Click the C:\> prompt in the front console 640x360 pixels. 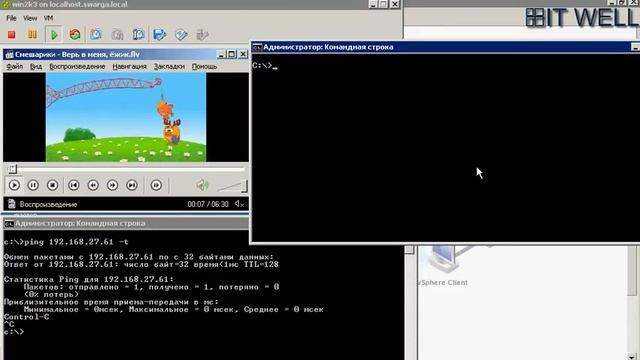click(x=262, y=65)
